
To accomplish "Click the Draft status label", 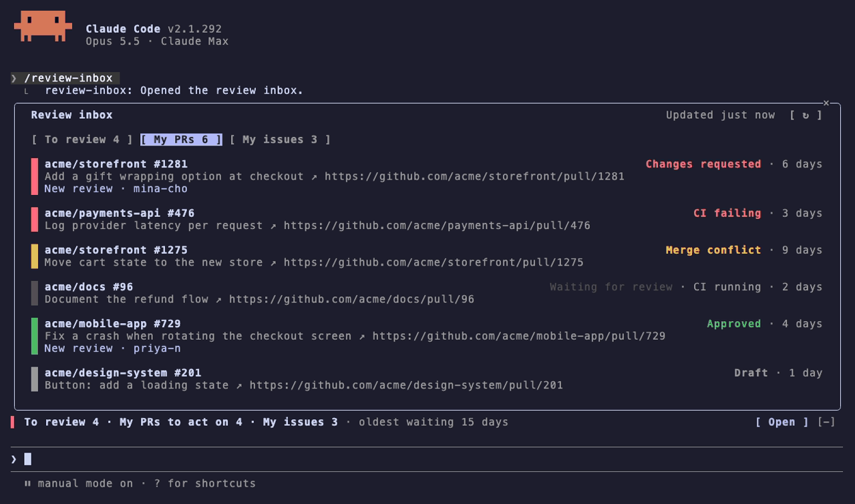I will (x=751, y=373).
